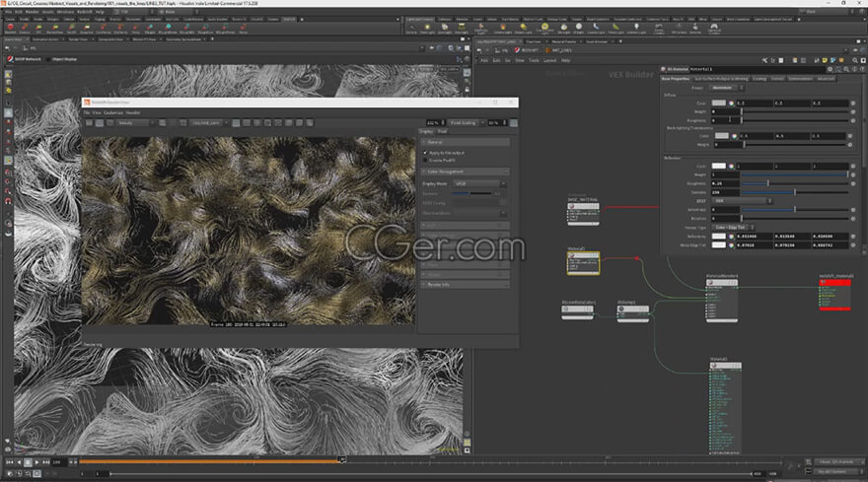The width and height of the screenshot is (868, 482).
Task: Open the Pixel Scaling dropdown
Action: pyautogui.click(x=467, y=123)
